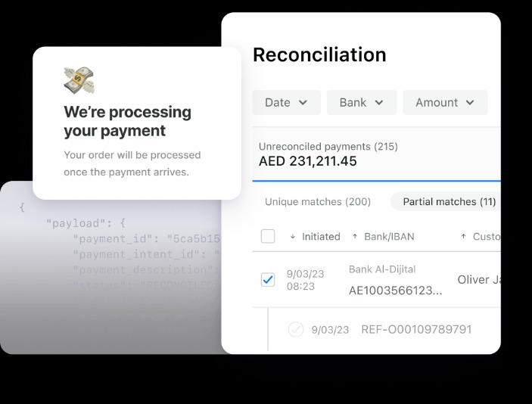The height and width of the screenshot is (404, 532).
Task: Open the Bank filter dropdown
Action: 362,103
